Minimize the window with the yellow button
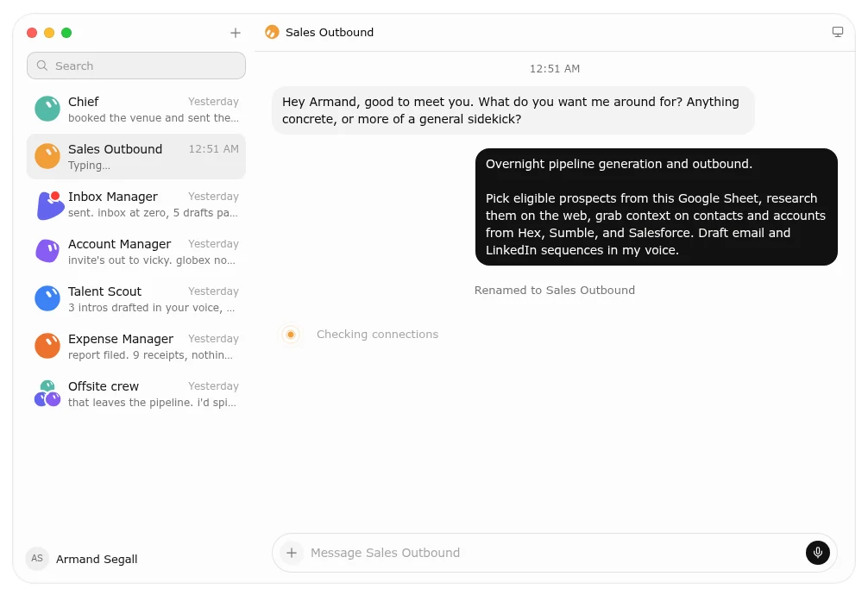This screenshot has width=868, height=595. coord(49,33)
